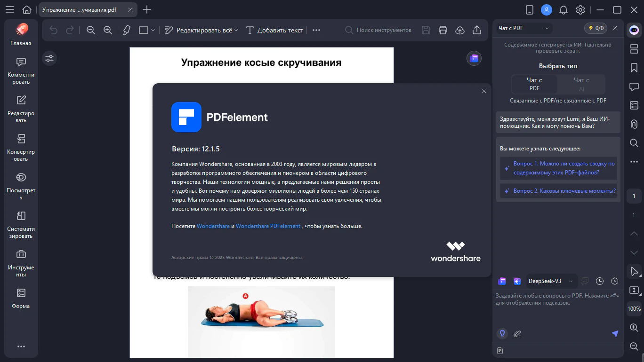Select suggested Вопрос 1 about PDF summary

click(558, 168)
